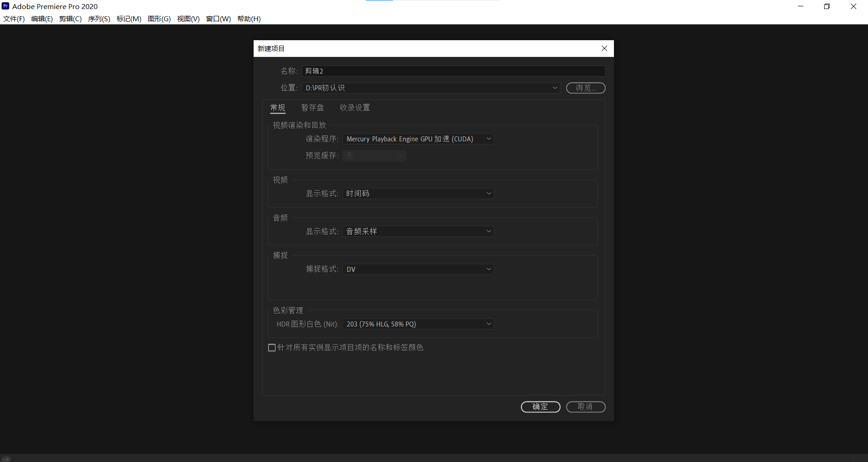868x462 pixels.
Task: Click the Premiere Pro app icon in title bar
Action: [x=5, y=6]
